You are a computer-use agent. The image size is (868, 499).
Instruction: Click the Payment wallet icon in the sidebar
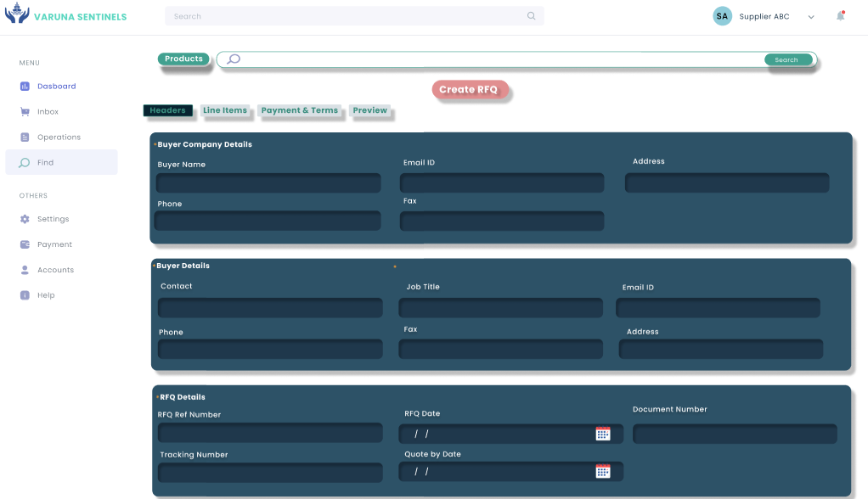pos(25,244)
